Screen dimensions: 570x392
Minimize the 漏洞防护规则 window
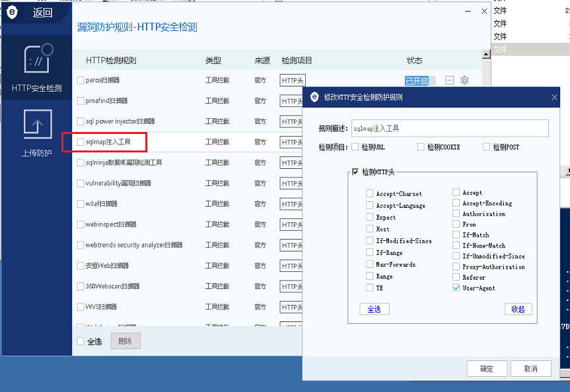(468, 12)
